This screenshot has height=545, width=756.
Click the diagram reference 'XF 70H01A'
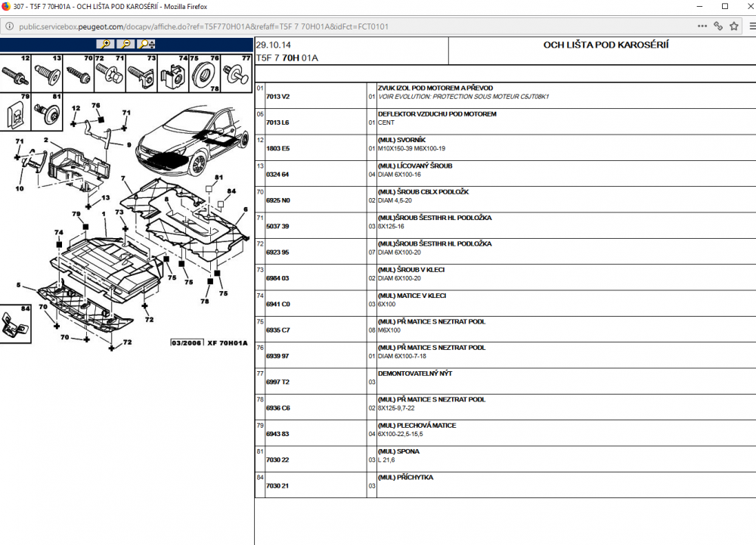(x=228, y=343)
